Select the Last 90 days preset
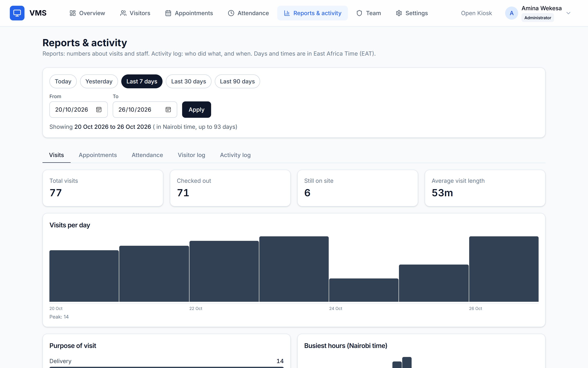 pos(237,81)
